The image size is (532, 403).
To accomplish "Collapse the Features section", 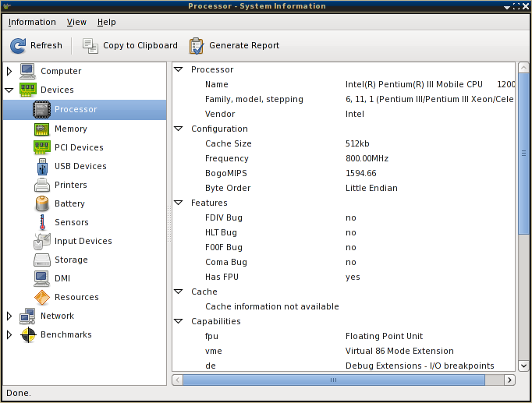I will (179, 203).
